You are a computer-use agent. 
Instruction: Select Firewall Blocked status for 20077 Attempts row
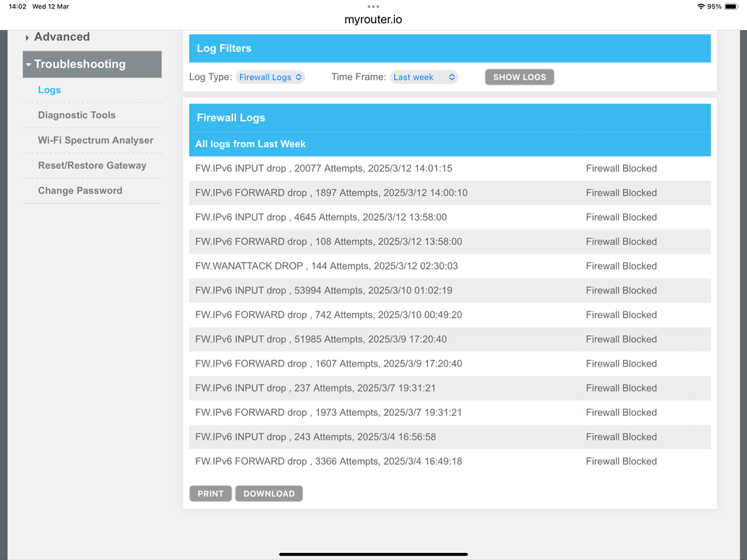[621, 169]
